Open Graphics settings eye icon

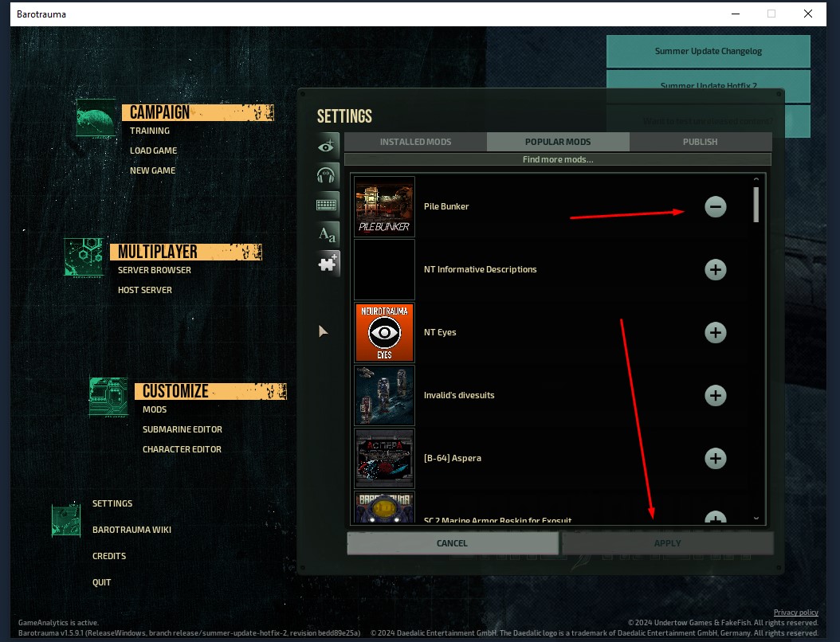click(x=328, y=146)
